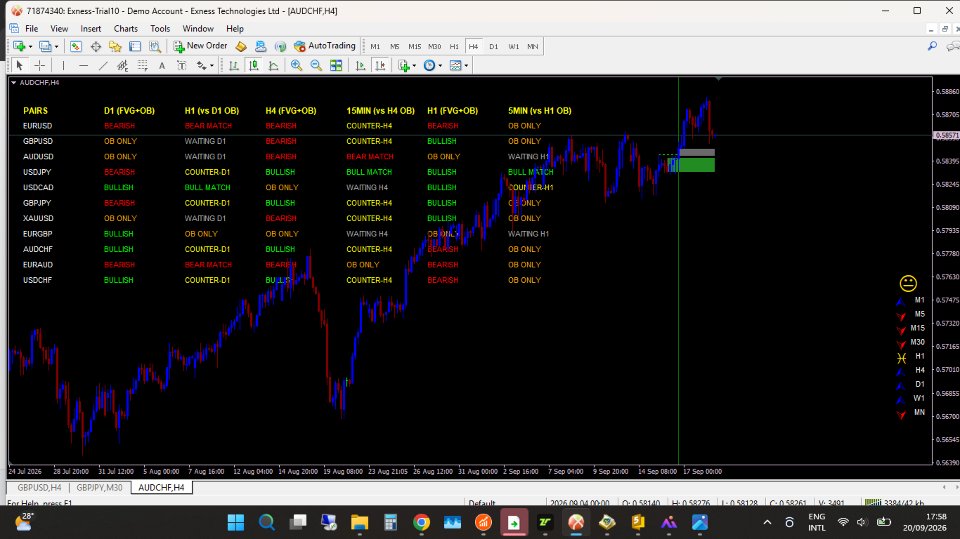This screenshot has height=539, width=960.
Task: Show the Market Watch window icon
Action: 76,46
